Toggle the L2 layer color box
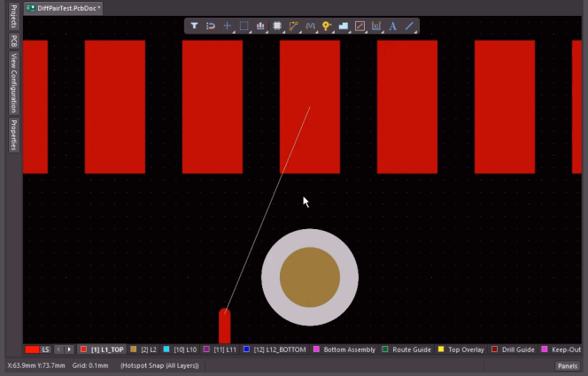588x376 pixels. click(134, 350)
